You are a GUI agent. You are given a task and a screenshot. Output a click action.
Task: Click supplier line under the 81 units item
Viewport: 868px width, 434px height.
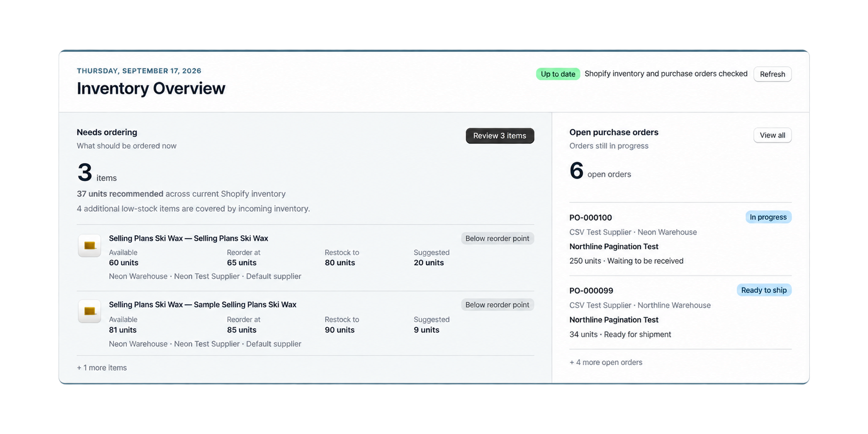click(205, 344)
